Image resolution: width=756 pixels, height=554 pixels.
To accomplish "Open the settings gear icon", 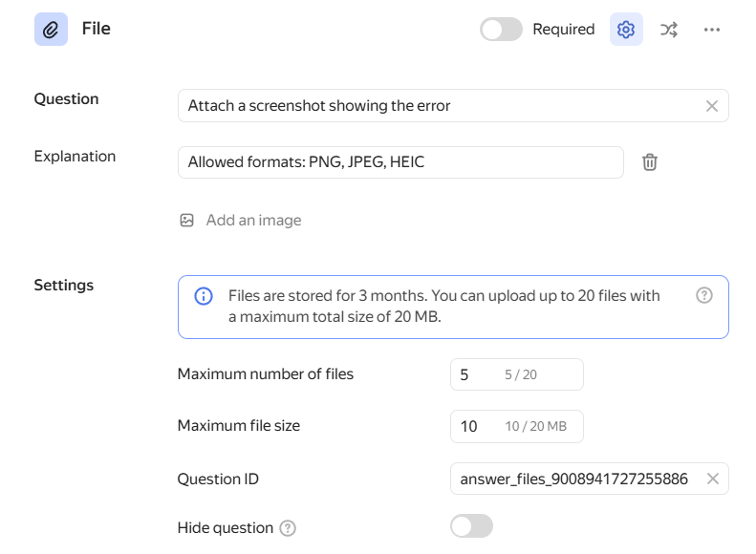I will [x=626, y=30].
